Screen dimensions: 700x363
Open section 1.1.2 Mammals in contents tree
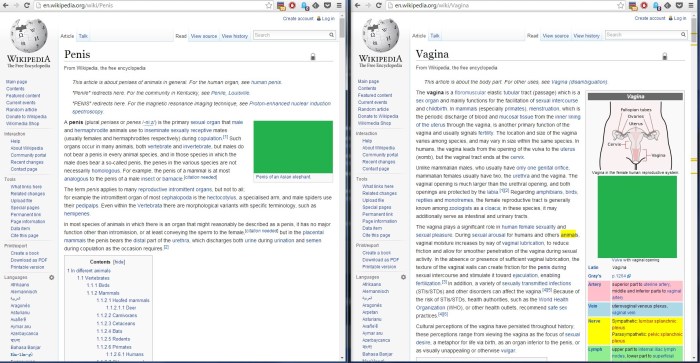tap(103, 293)
